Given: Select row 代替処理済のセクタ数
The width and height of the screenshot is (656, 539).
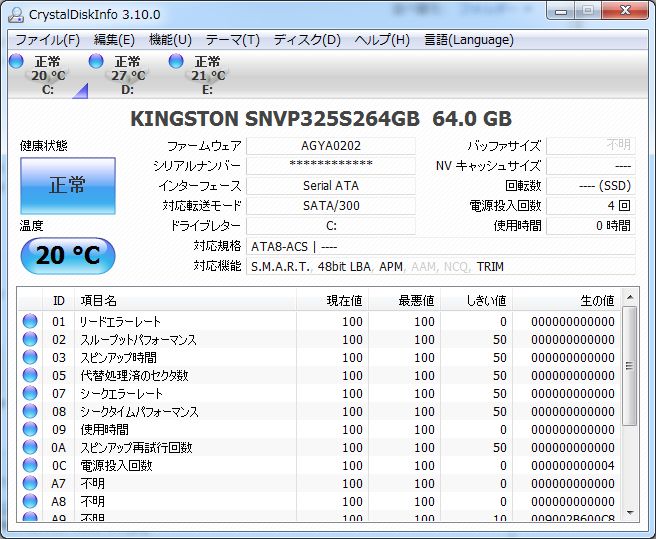Looking at the screenshot, I should click(320, 375).
